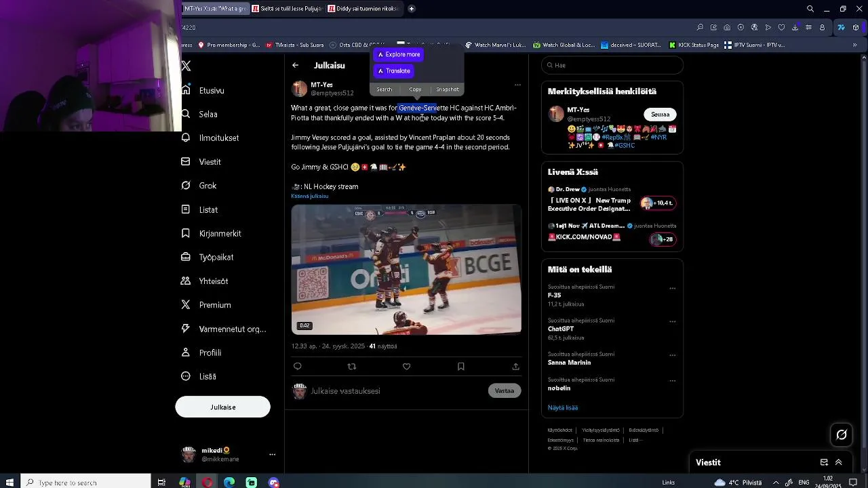Viewport: 868px width, 488px height.
Task: Click the reply comment icon under post
Action: [297, 367]
